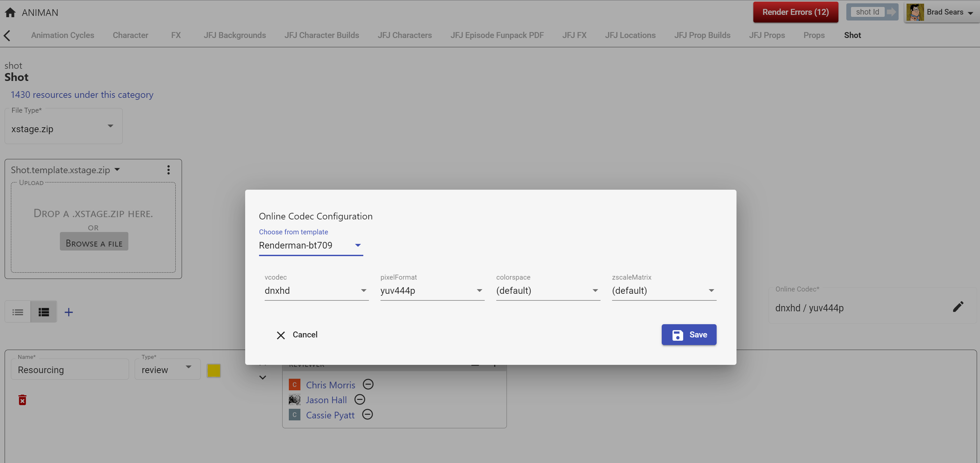Image resolution: width=980 pixels, height=463 pixels.
Task: Switch to compact list view
Action: (18, 312)
